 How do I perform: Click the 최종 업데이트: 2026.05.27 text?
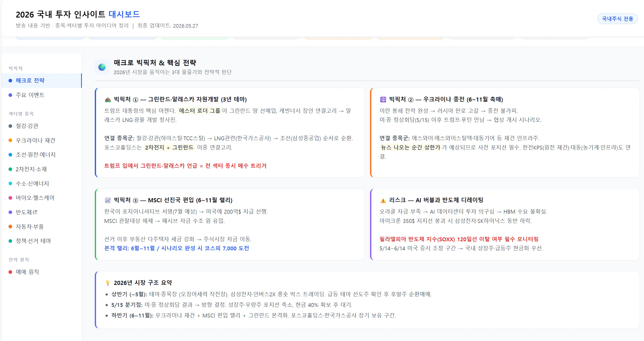tap(168, 26)
